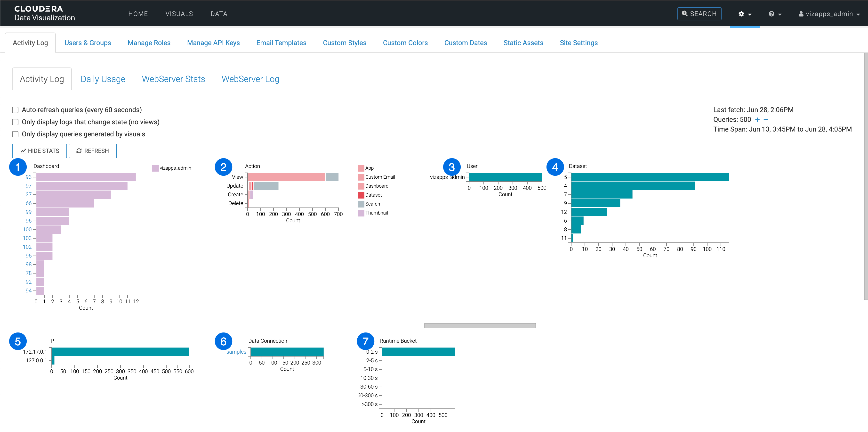The height and width of the screenshot is (432, 868).
Task: Open the vizapps_admin user menu
Action: click(x=829, y=14)
